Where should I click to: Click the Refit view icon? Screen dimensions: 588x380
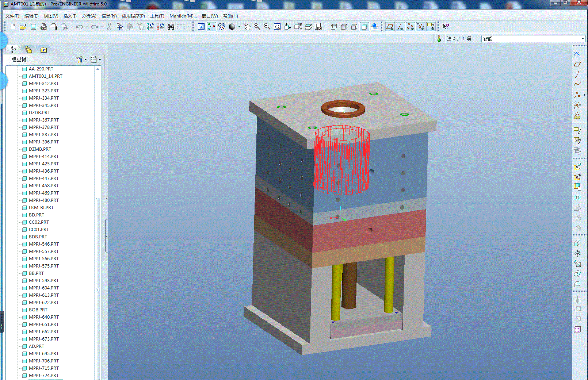pos(277,27)
